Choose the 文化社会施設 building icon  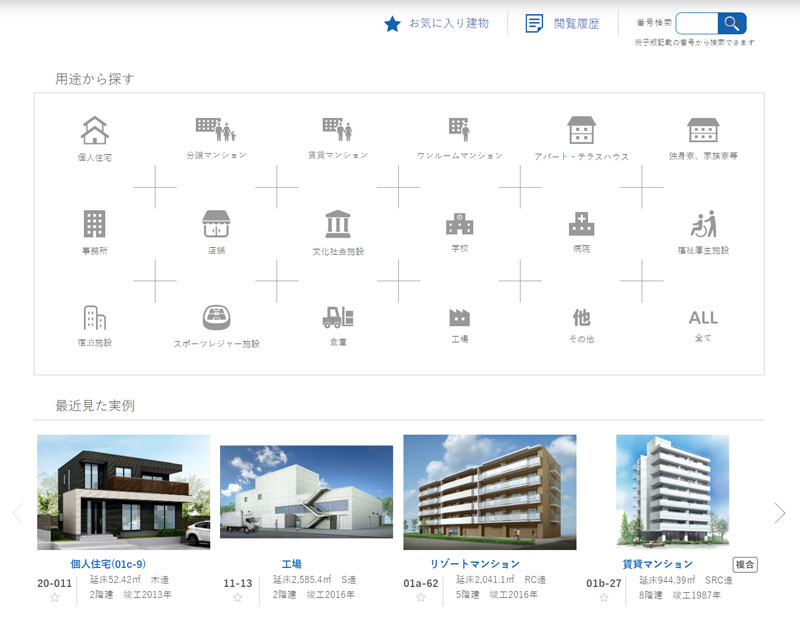[337, 223]
